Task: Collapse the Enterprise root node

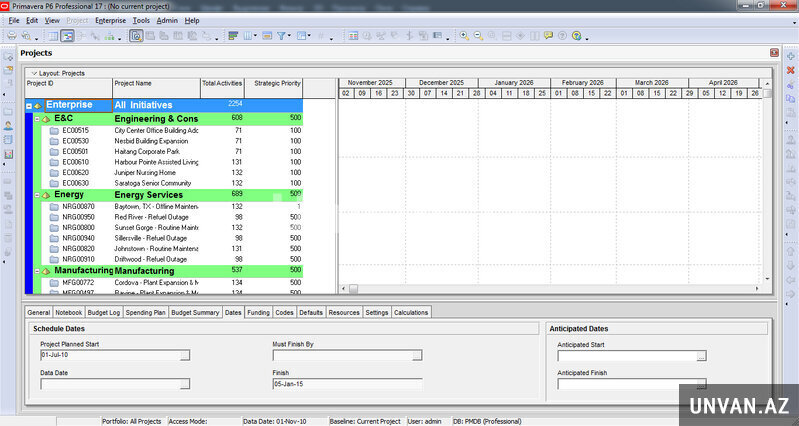Action: pos(29,105)
